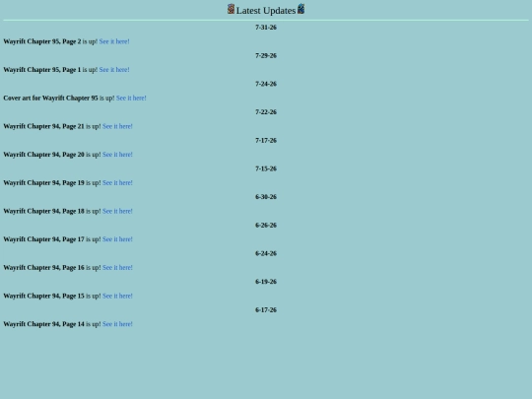
Task: Select the text Wayrift Chapter 94, Page 14
Action: [43, 324]
